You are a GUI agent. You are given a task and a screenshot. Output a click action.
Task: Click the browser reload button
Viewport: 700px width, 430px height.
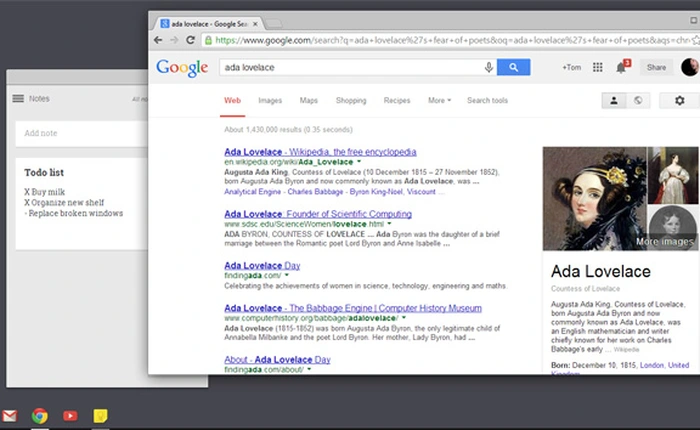(191, 40)
